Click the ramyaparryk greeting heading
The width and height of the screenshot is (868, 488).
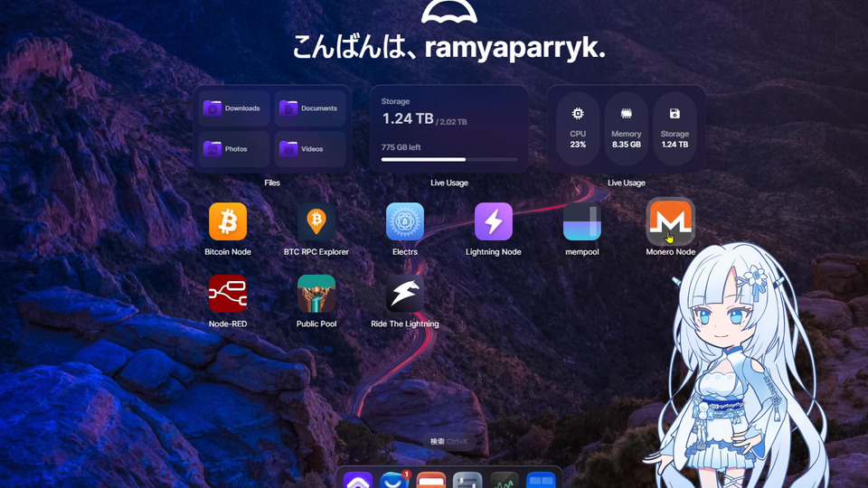click(x=449, y=48)
